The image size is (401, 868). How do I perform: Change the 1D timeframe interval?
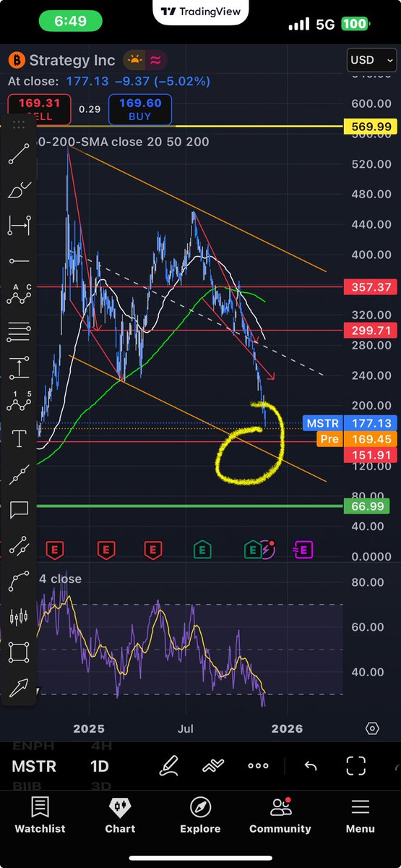[x=101, y=766]
